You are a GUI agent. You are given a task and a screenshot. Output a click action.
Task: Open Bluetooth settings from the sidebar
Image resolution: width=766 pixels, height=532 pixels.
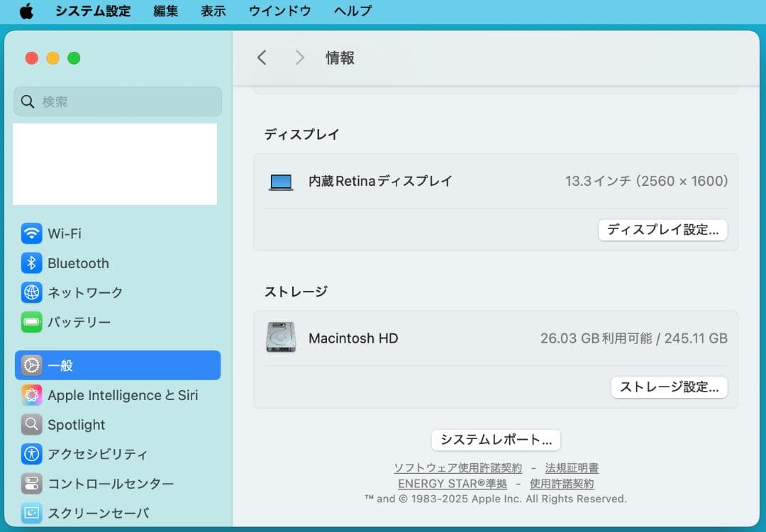(x=31, y=263)
